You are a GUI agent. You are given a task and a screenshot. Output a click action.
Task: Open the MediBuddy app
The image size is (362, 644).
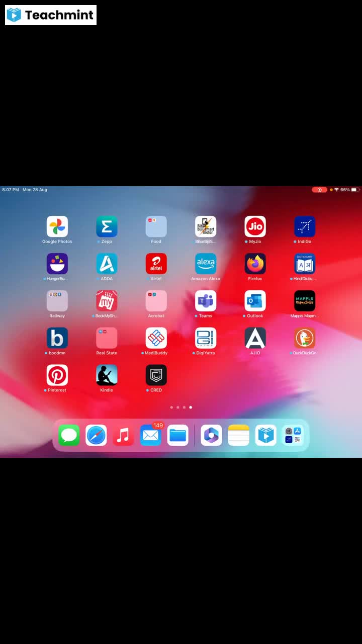(x=156, y=338)
